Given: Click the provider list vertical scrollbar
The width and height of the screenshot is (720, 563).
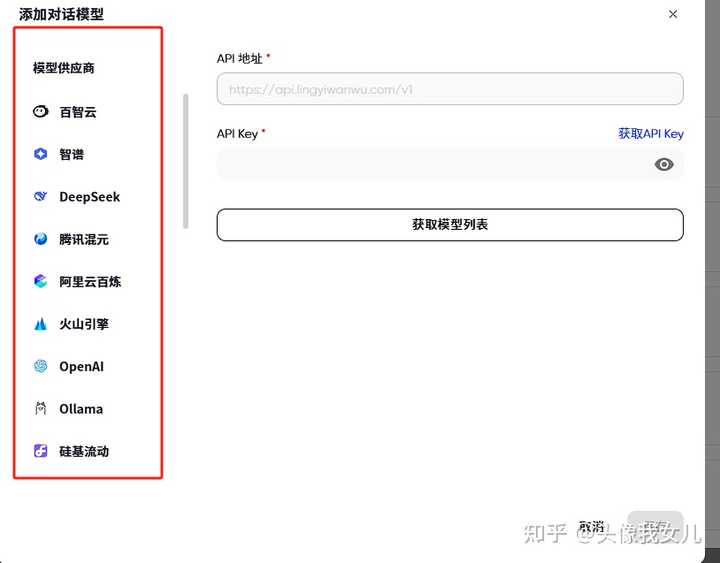Looking at the screenshot, I should 185,162.
